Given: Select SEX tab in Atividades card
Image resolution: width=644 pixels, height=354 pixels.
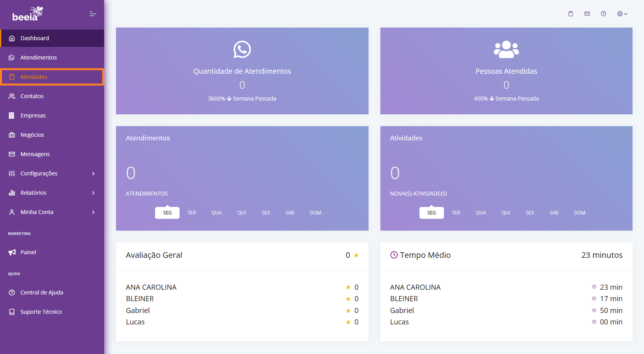Looking at the screenshot, I should tap(530, 213).
